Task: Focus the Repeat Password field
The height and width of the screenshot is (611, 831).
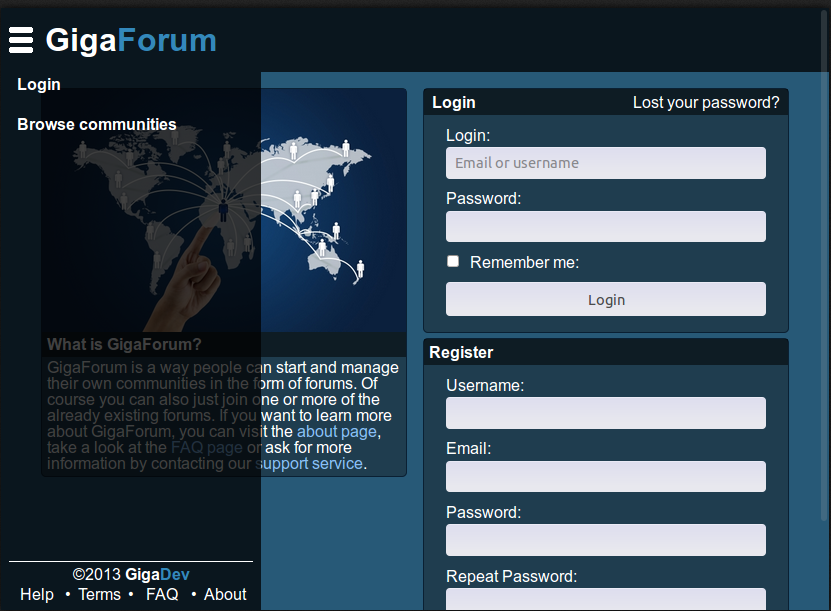Action: 606,599
